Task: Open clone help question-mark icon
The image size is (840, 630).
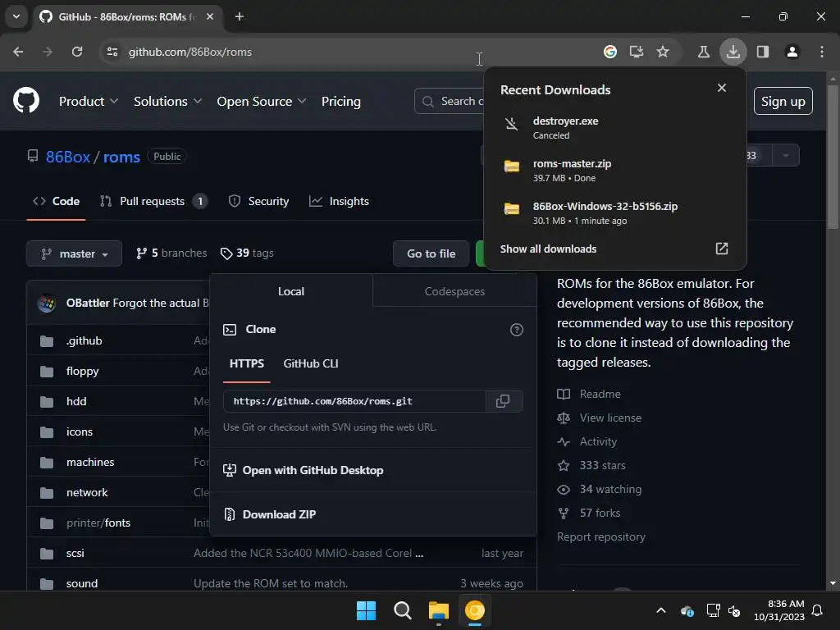Action: pyautogui.click(x=517, y=330)
